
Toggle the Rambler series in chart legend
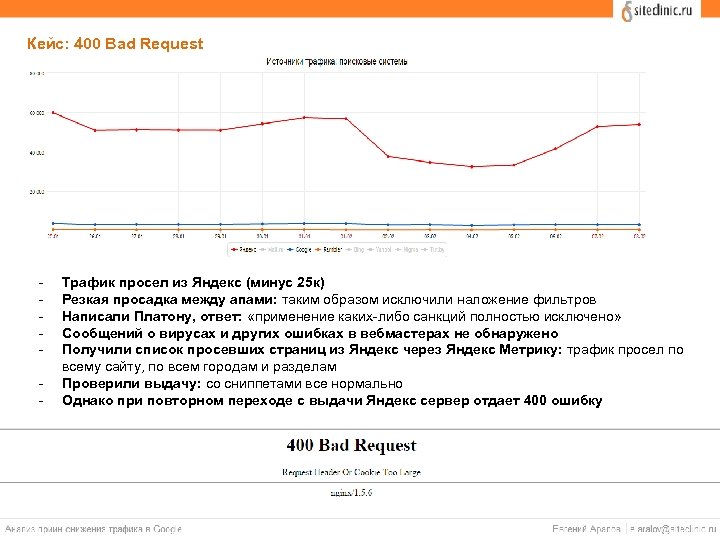click(329, 250)
